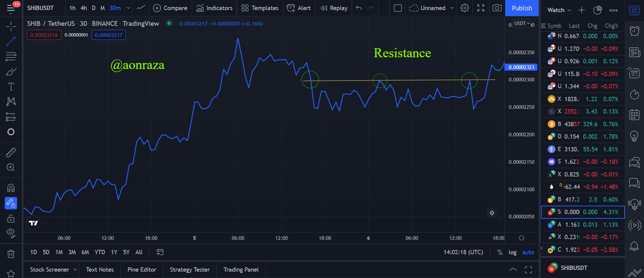Open the Indicators dialog
The width and height of the screenshot is (644, 278).
[214, 8]
